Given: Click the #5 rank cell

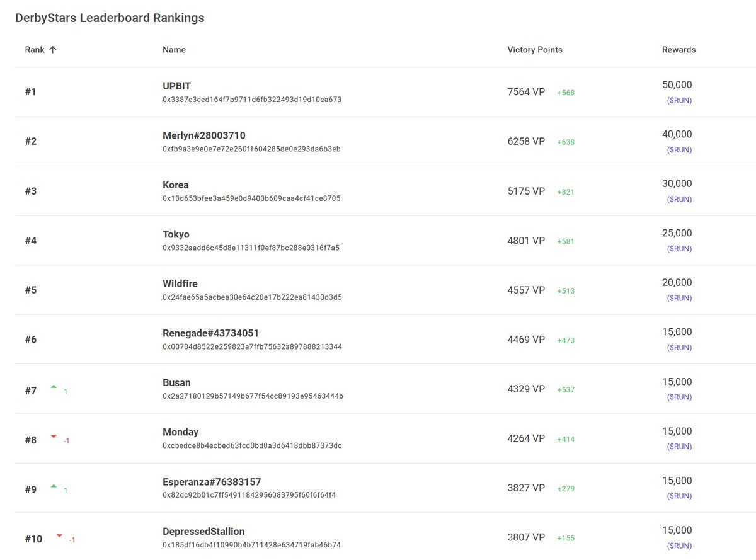Looking at the screenshot, I should (x=31, y=290).
